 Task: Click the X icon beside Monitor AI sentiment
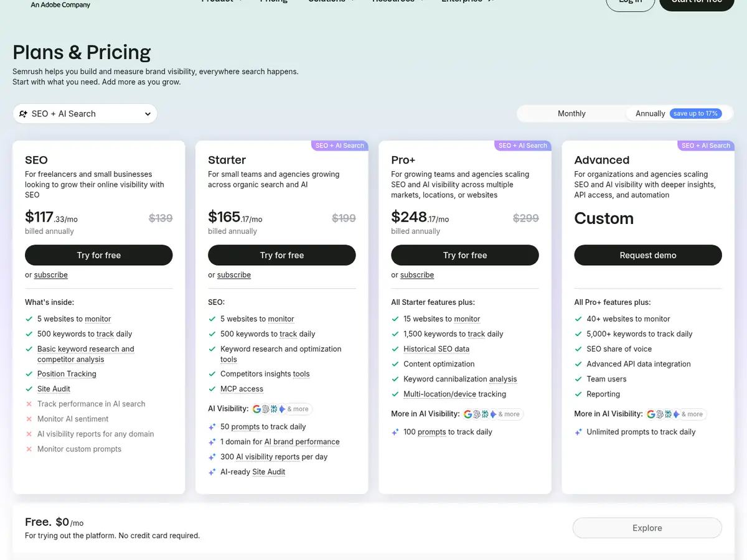[x=29, y=419]
